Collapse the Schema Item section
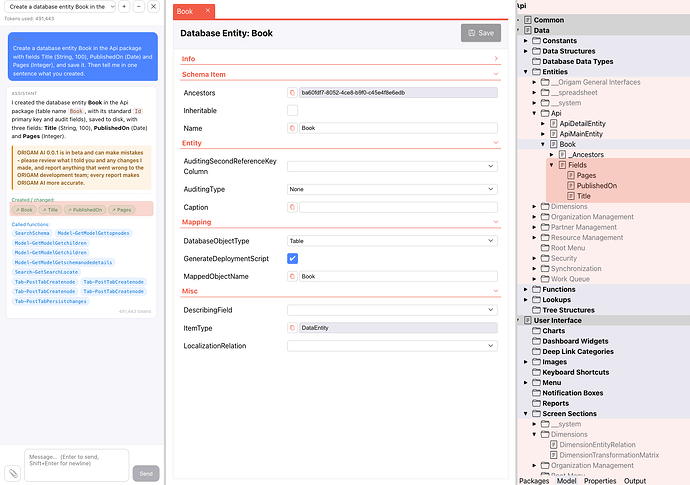This screenshot has height=485, width=690. coord(496,74)
